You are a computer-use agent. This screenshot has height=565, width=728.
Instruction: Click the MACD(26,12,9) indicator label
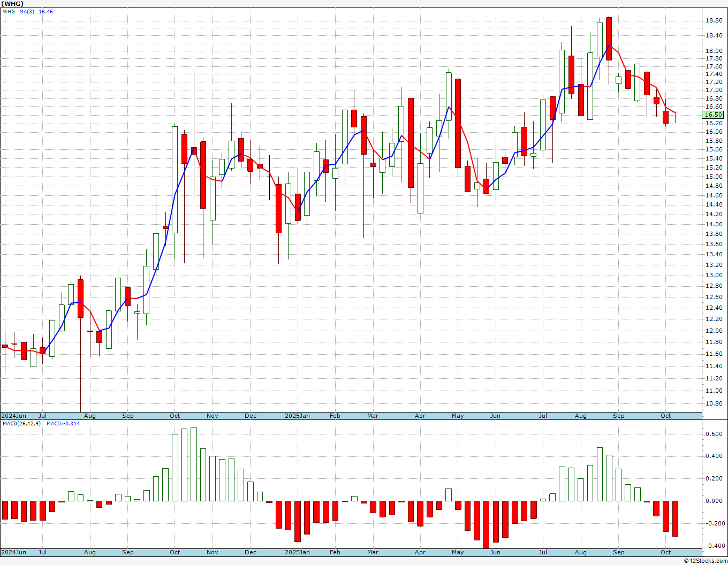(x=21, y=423)
